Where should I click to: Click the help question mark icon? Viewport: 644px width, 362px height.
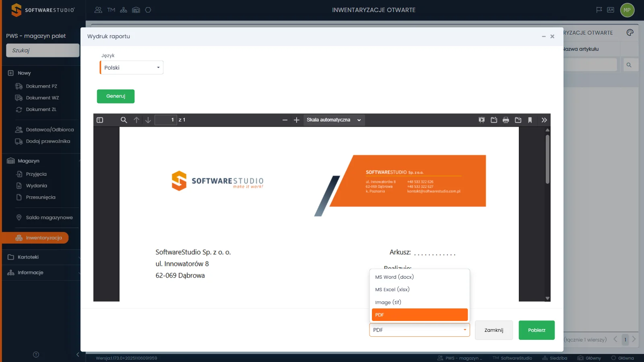[36, 354]
